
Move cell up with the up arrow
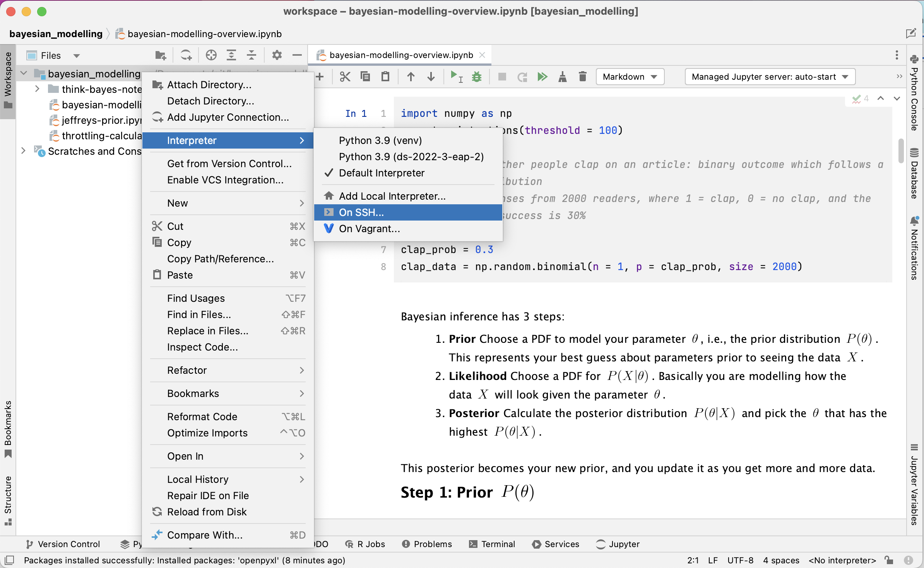click(x=411, y=77)
